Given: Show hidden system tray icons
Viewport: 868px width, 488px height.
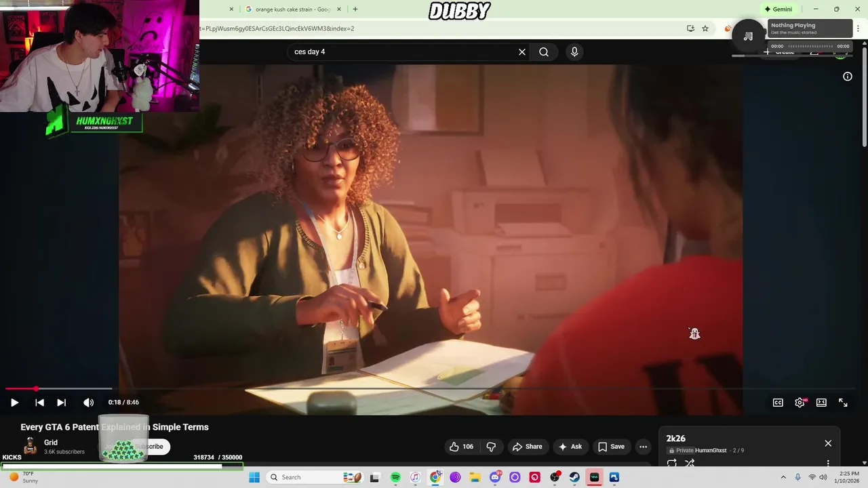Looking at the screenshot, I should coord(783,477).
